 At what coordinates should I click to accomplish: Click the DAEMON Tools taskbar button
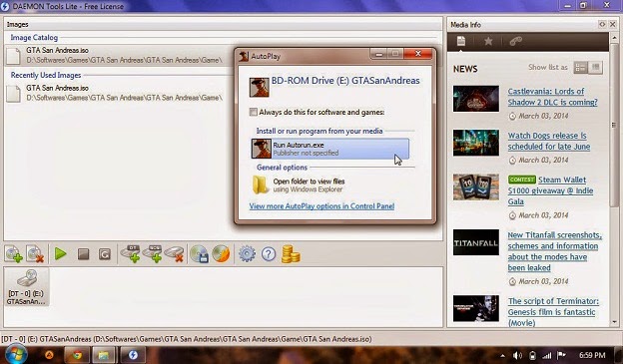(133, 355)
